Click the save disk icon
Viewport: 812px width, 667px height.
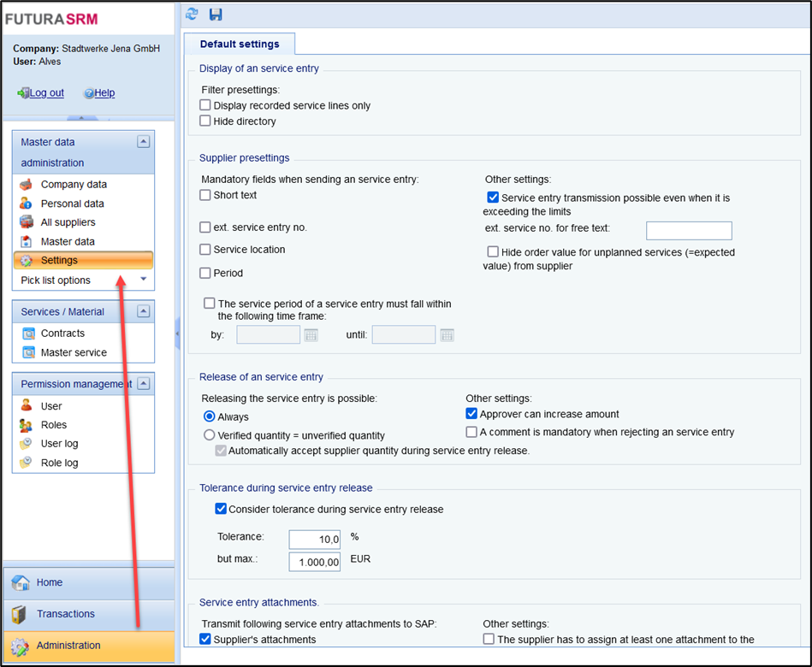(x=216, y=15)
